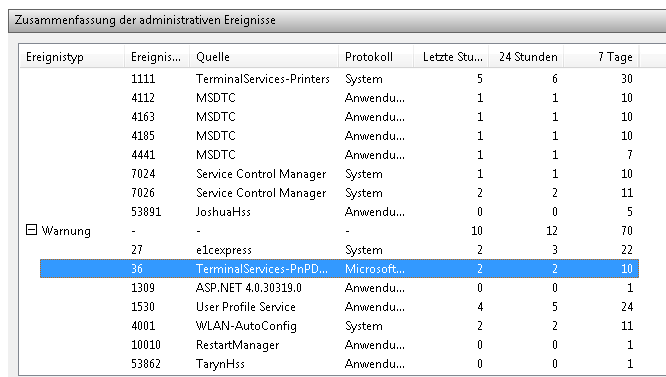Click event ID 4001 cell
This screenshot has height=377, width=666.
point(143,326)
